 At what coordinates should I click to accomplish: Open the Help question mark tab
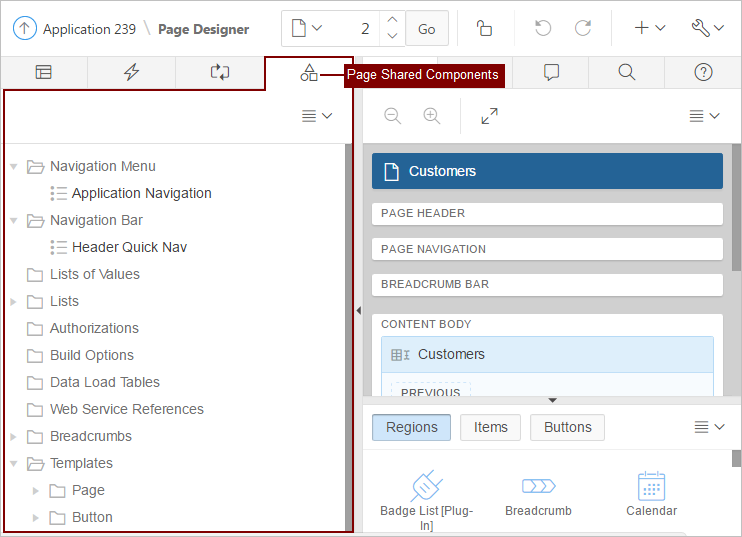703,72
